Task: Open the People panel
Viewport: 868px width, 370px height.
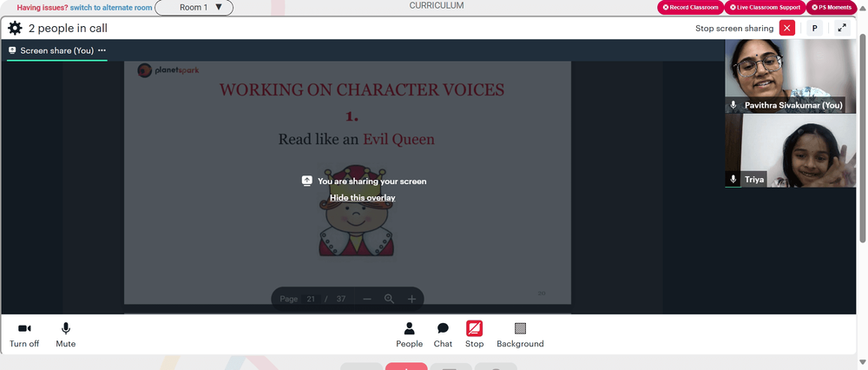Action: point(409,335)
